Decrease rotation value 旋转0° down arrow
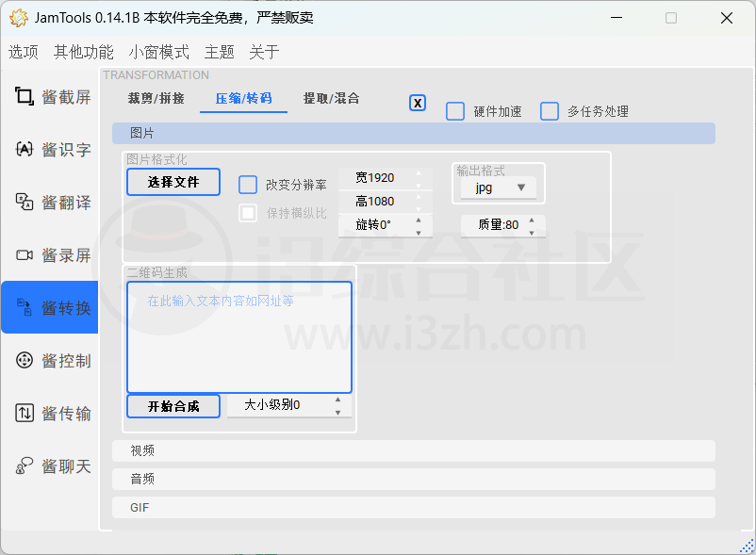This screenshot has width=756, height=555. click(419, 233)
